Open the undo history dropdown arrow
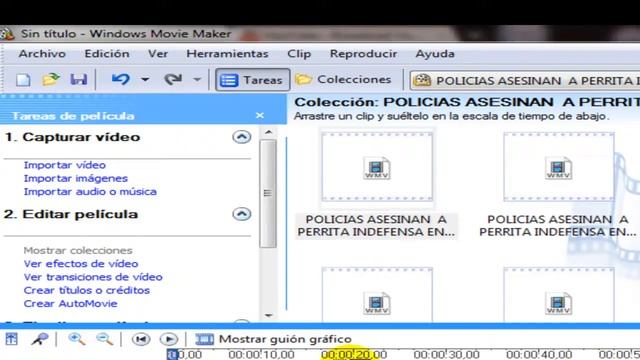The width and height of the screenshot is (640, 360). pos(145,80)
